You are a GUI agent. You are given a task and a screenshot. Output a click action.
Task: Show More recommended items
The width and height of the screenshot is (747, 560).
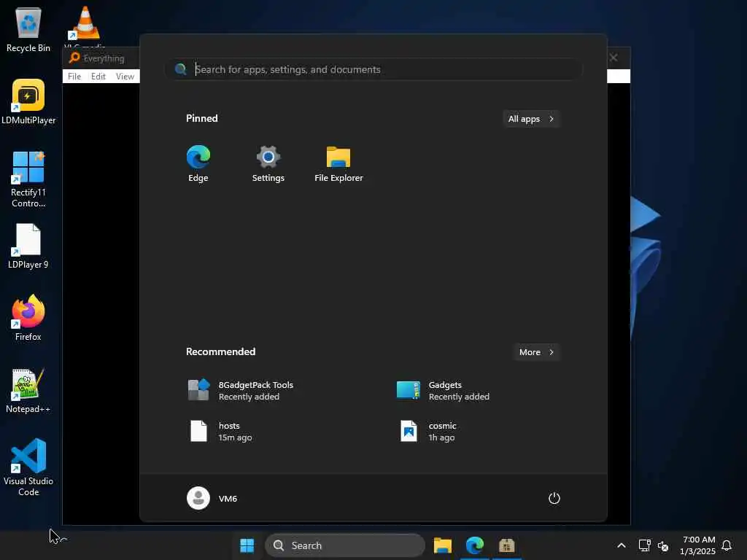point(536,352)
